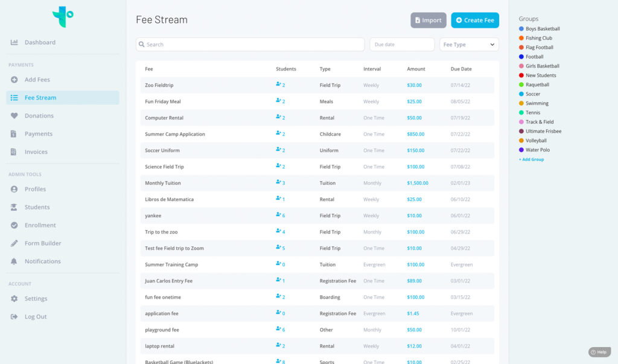Click the Enrollment checkmark icon
The image size is (618, 364).
14,226
